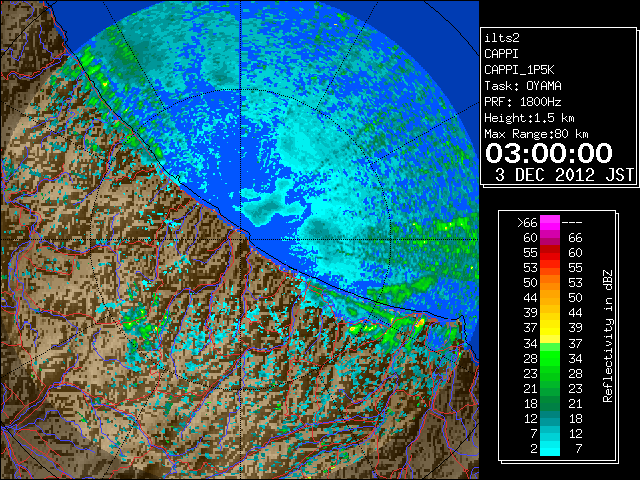The image size is (640, 480).
Task: Click the '2' lowest legend value label
Action: (x=534, y=449)
